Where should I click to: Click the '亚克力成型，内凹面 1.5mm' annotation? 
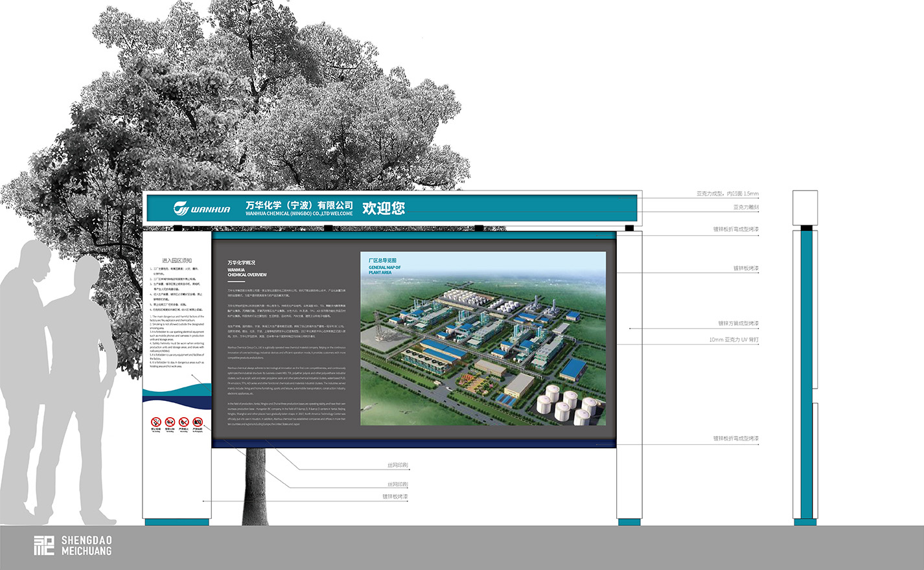tap(728, 194)
